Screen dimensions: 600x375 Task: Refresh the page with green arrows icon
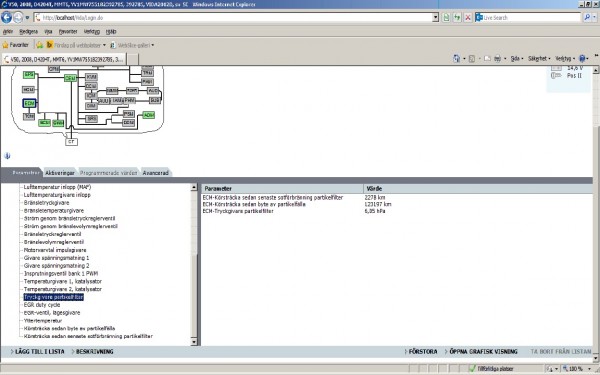457,18
